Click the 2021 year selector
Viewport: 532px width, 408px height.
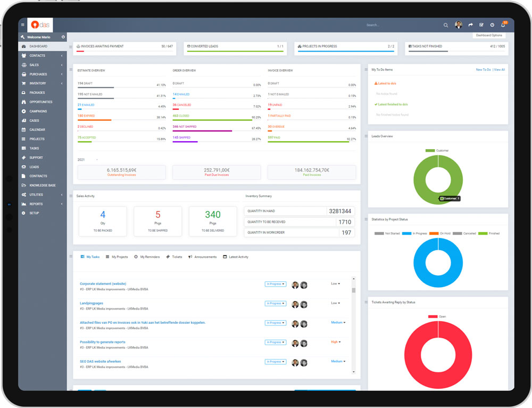click(88, 160)
